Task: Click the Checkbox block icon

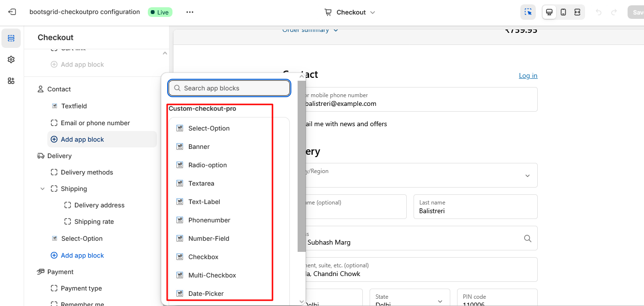Action: coord(180,257)
